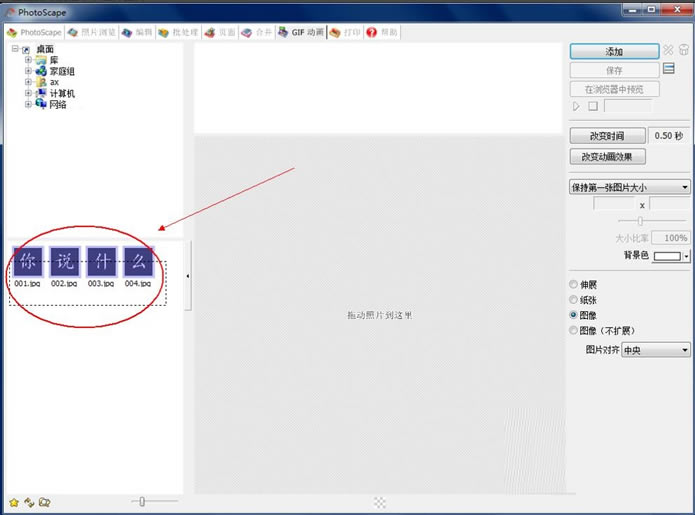
Task: Click the 背景色 color swatch
Action: (x=667, y=256)
